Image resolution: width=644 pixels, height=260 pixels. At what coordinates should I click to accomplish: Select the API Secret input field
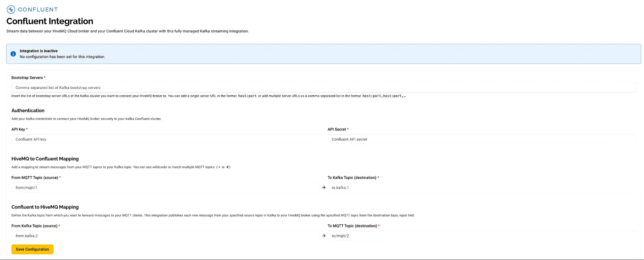[482, 139]
